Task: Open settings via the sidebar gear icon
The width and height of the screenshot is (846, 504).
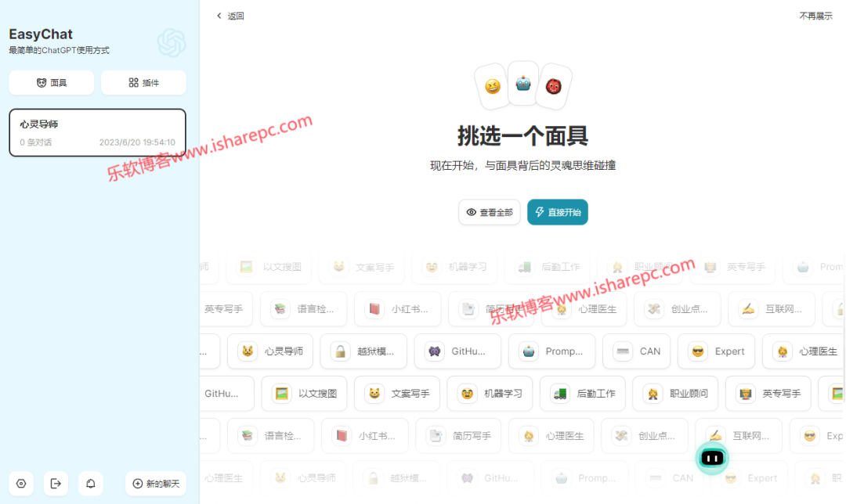Action: (x=21, y=484)
